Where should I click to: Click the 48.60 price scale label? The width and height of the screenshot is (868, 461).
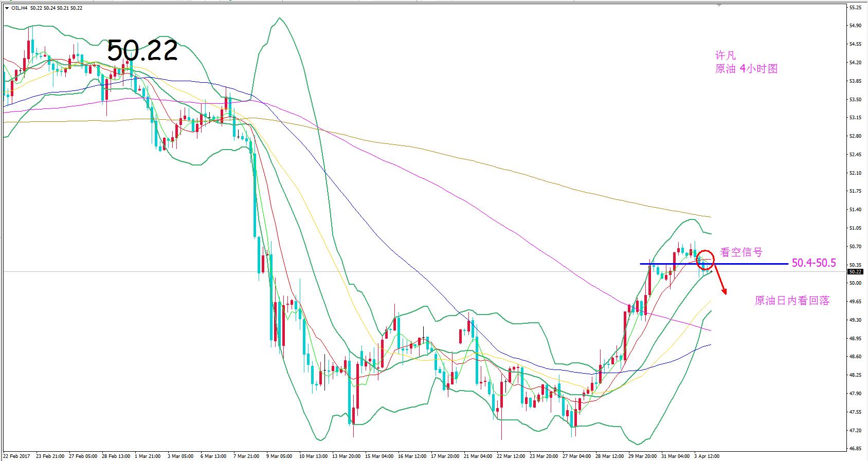(856, 357)
